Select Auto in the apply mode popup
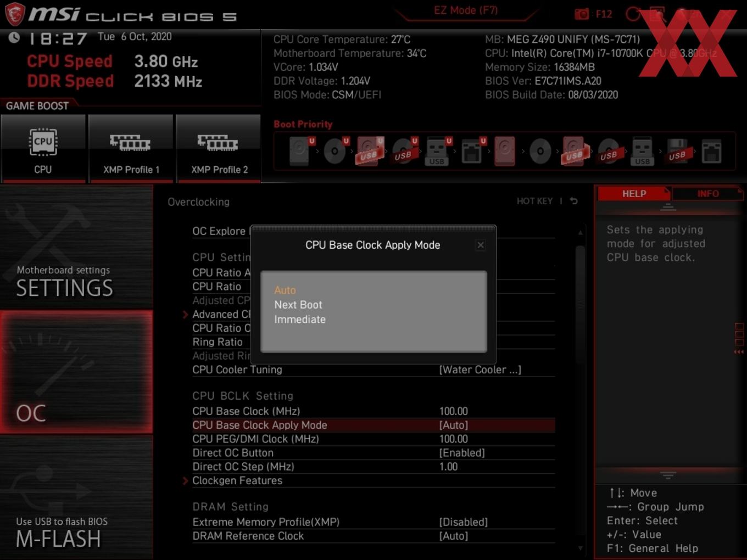747x560 pixels. pos(285,290)
